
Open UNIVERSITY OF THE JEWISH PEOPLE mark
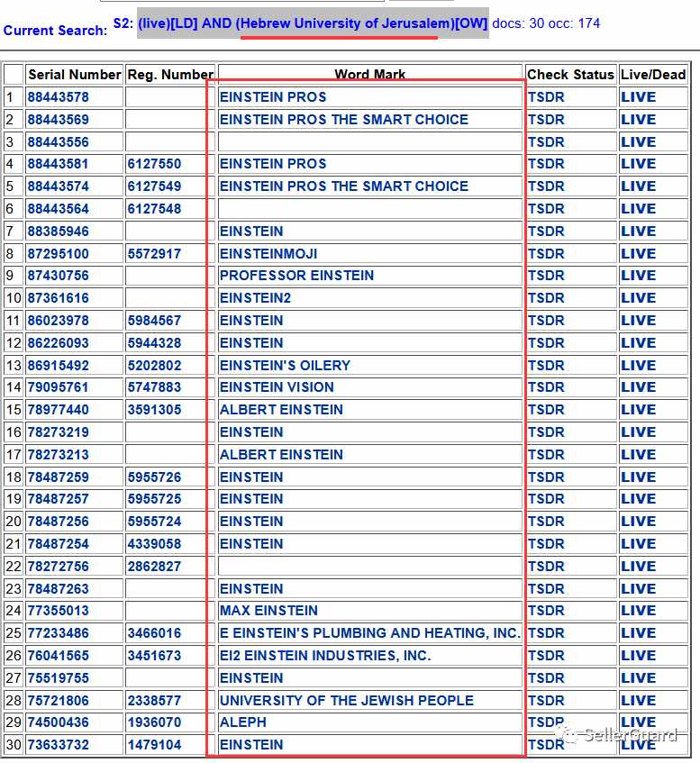click(x=347, y=700)
